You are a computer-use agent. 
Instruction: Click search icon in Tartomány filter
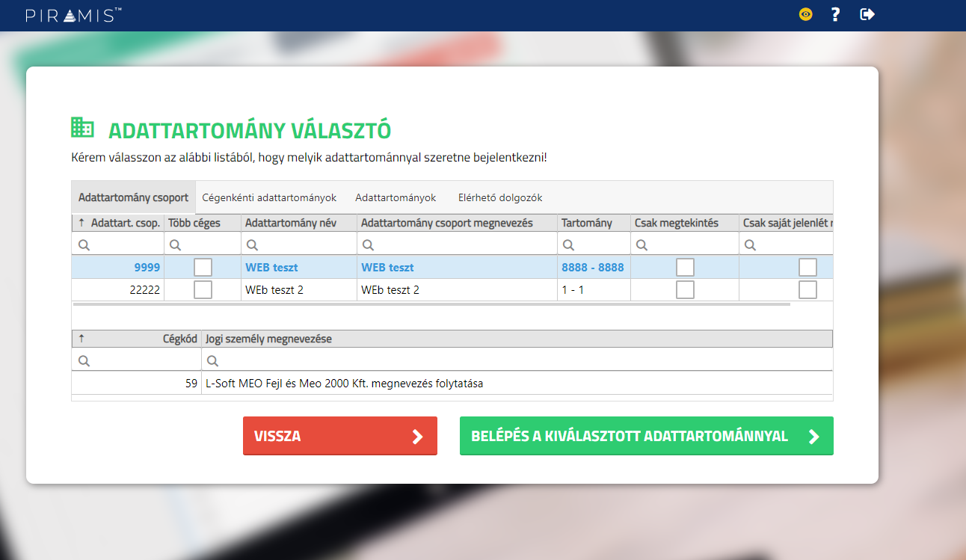(x=569, y=244)
